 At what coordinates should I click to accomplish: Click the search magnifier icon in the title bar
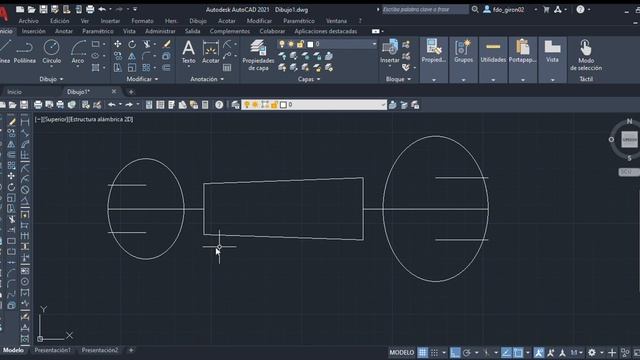[475, 9]
